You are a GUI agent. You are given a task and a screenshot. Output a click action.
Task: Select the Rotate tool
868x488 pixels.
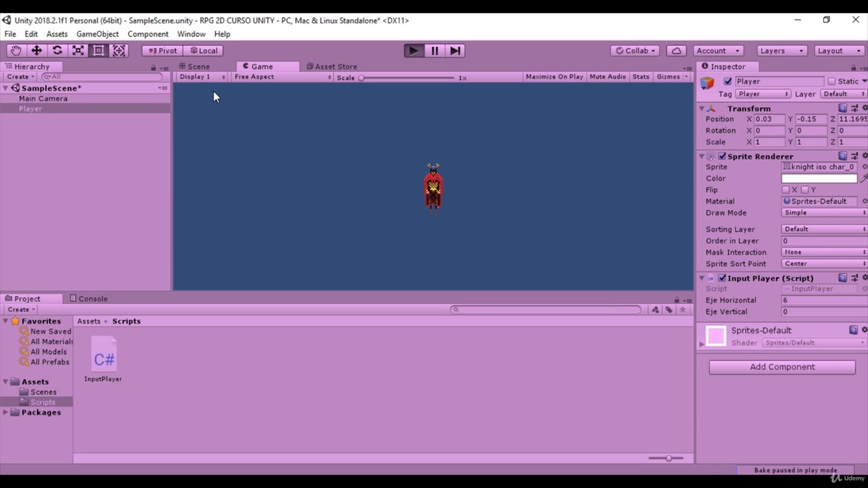[58, 50]
